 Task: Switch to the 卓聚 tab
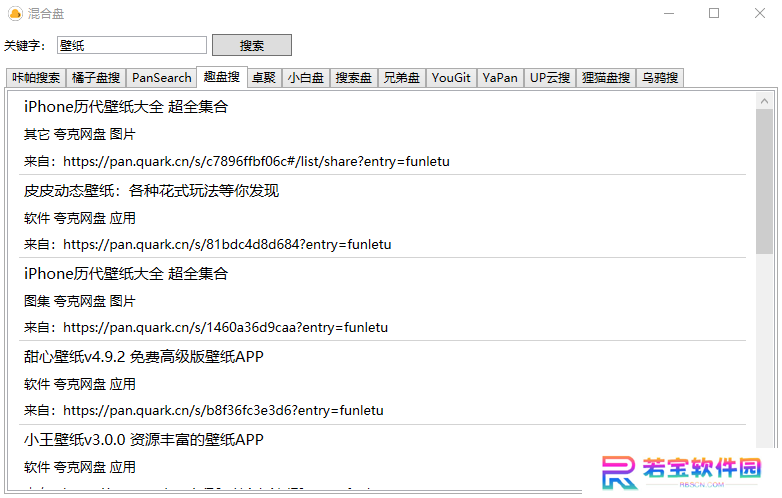pos(264,78)
